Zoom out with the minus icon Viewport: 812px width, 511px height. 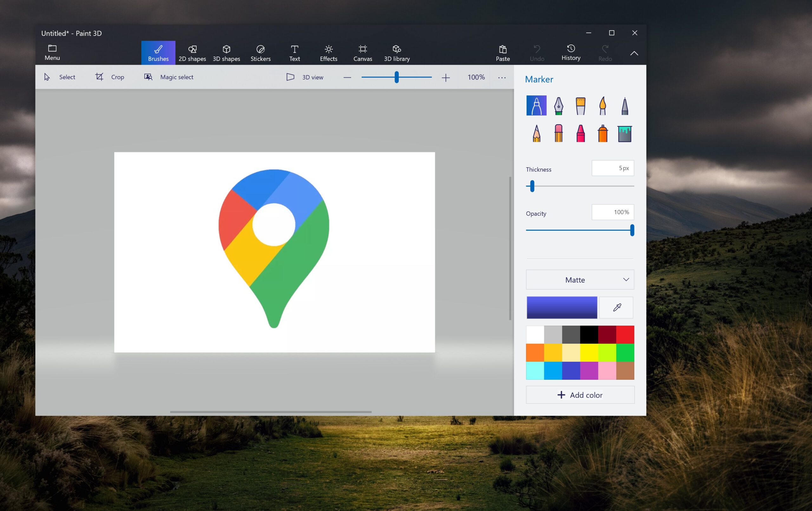(347, 78)
